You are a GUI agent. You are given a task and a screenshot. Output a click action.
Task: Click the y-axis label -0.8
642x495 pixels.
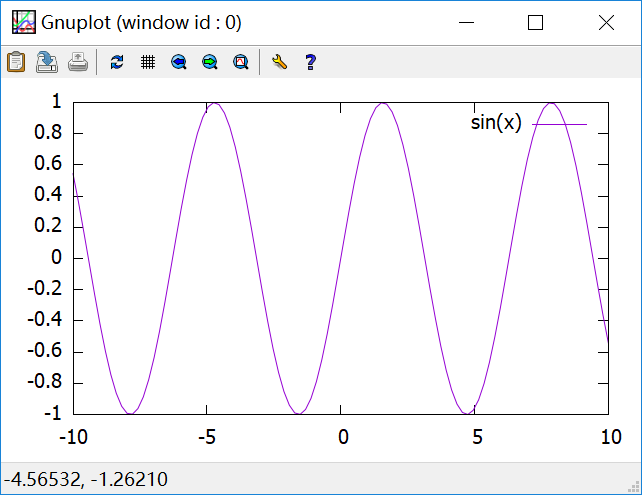(x=45, y=382)
